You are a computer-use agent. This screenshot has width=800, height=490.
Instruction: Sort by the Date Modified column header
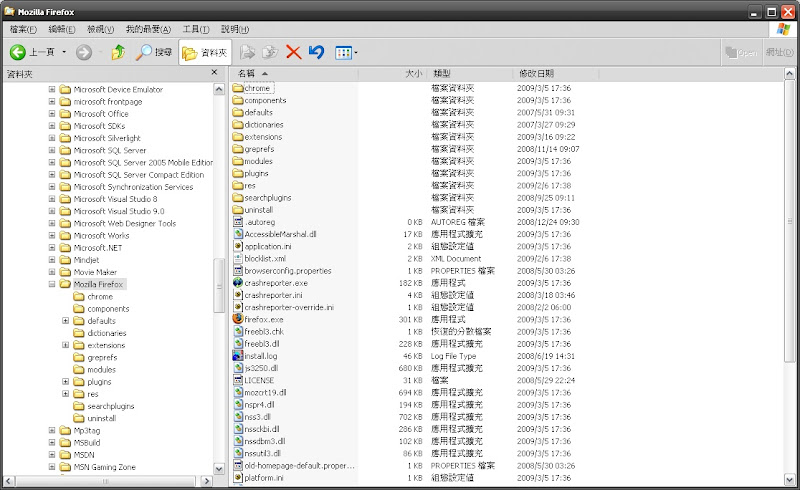click(x=556, y=74)
